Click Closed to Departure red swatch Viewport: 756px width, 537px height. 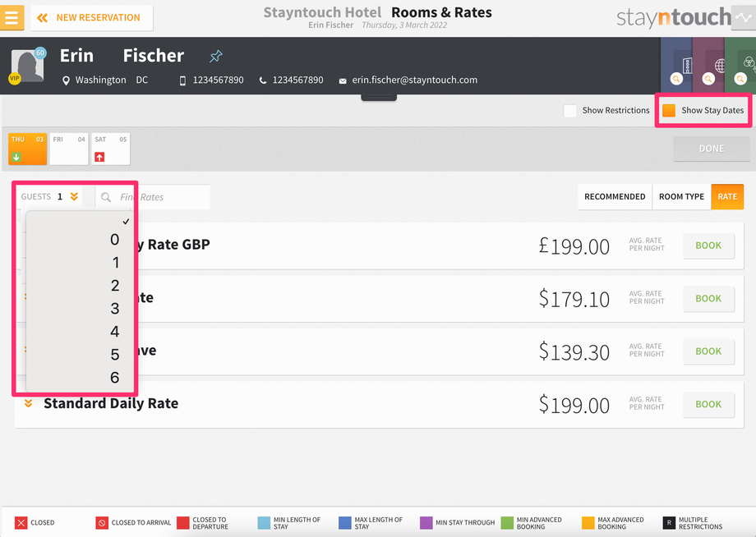(182, 522)
